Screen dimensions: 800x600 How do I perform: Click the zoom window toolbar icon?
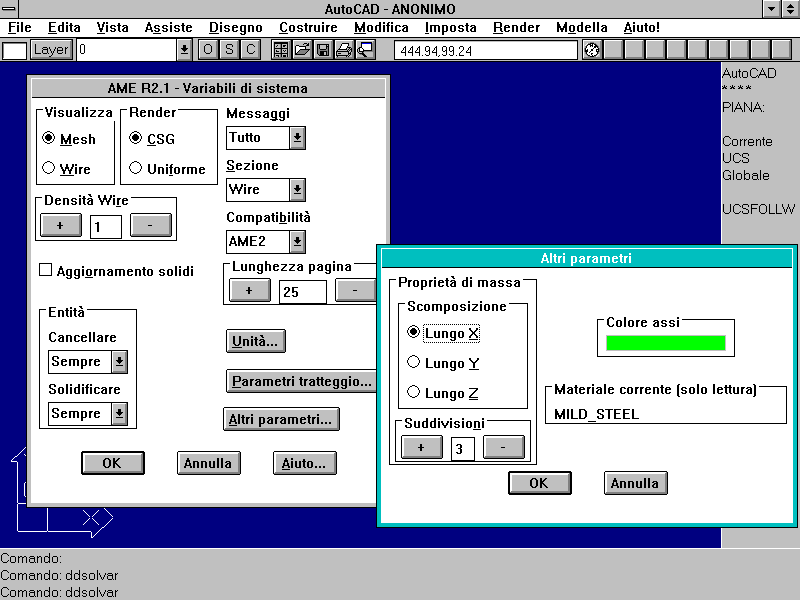[x=365, y=50]
